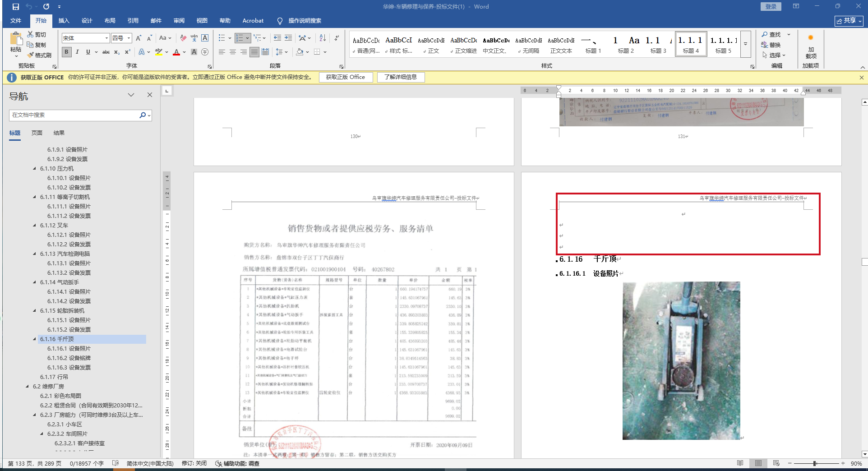
Task: Open the 选择 select dropdown
Action: pyautogui.click(x=774, y=55)
